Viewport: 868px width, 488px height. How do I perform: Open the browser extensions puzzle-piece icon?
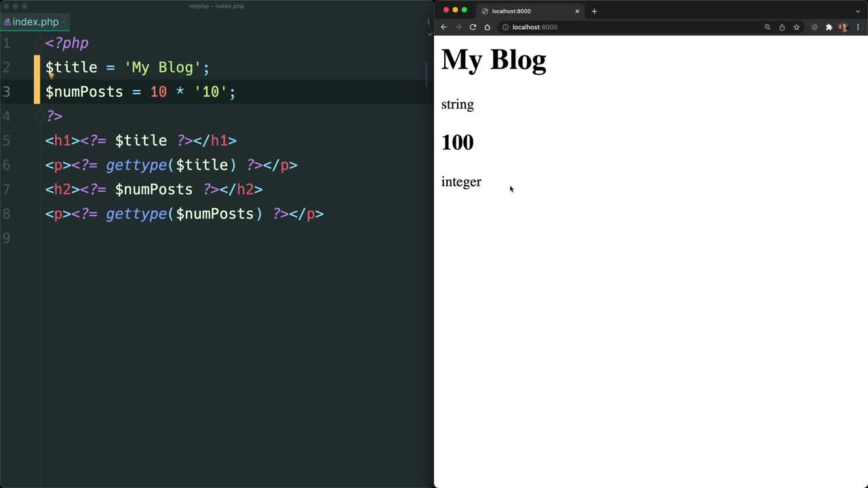(x=829, y=27)
